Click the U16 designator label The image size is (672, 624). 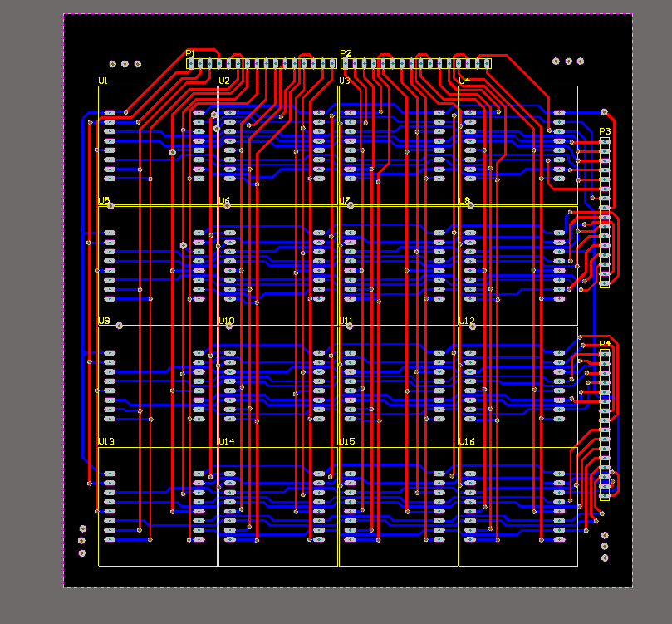pos(467,441)
